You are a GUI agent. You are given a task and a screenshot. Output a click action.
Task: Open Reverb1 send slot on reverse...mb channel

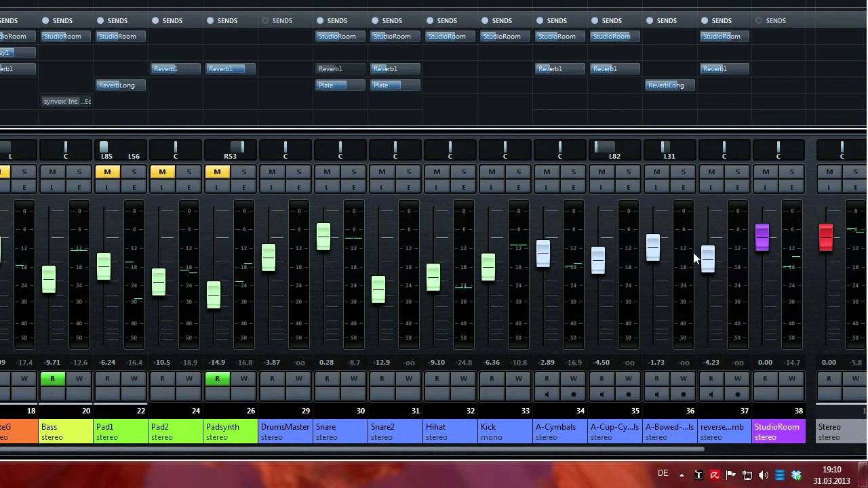(725, 68)
